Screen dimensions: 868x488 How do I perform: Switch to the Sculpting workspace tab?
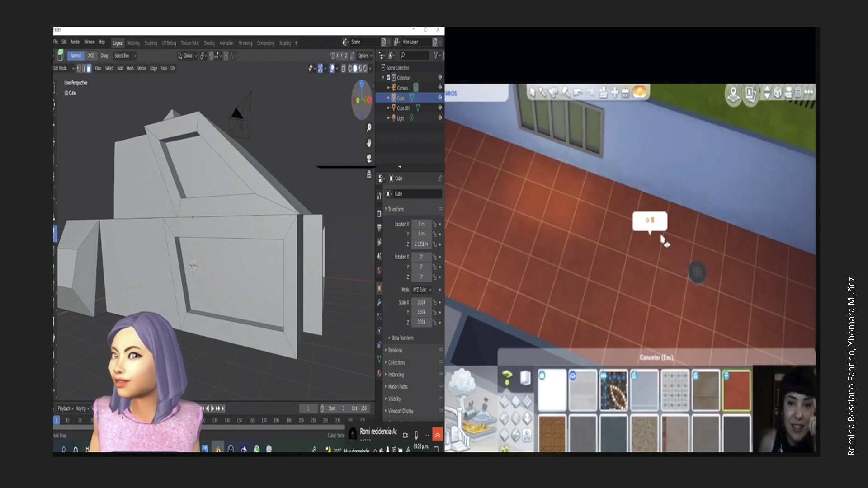(151, 43)
